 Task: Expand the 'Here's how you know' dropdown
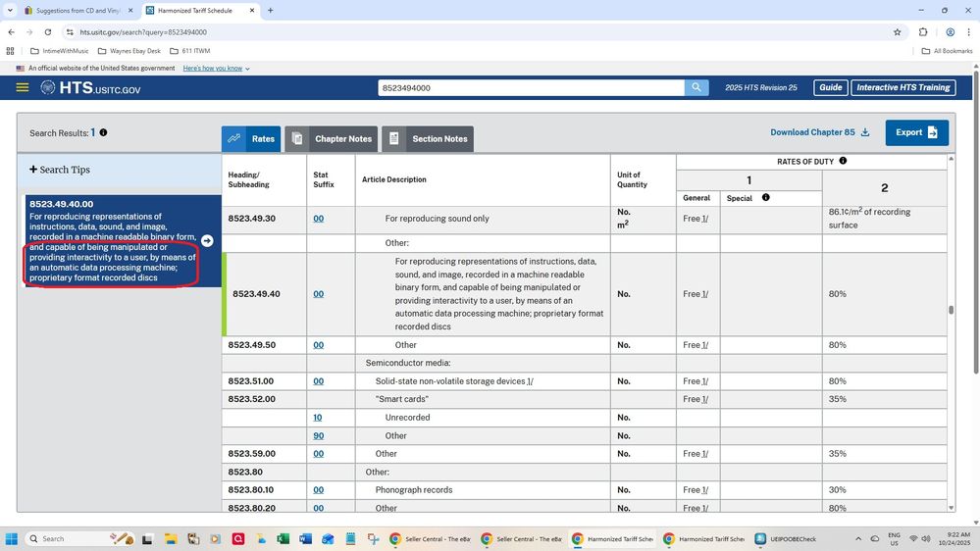216,69
